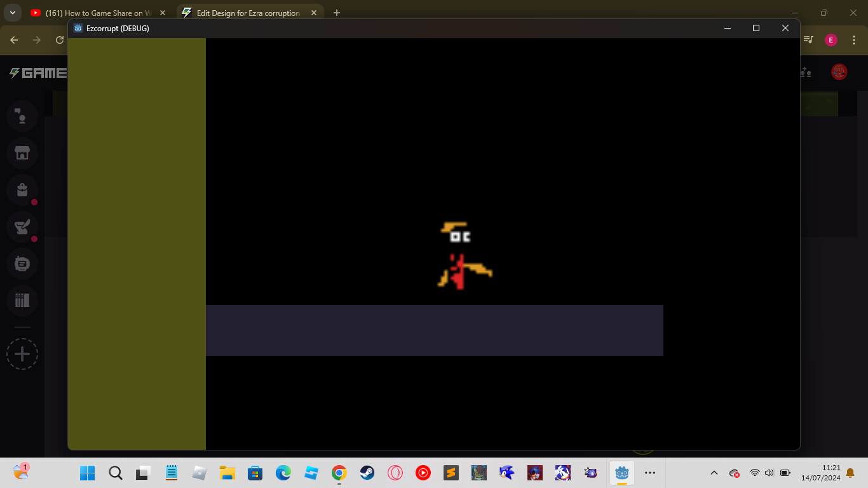Open the Sonic game icon on the taskbar
Screen dimensions: 868x488
coord(506,473)
